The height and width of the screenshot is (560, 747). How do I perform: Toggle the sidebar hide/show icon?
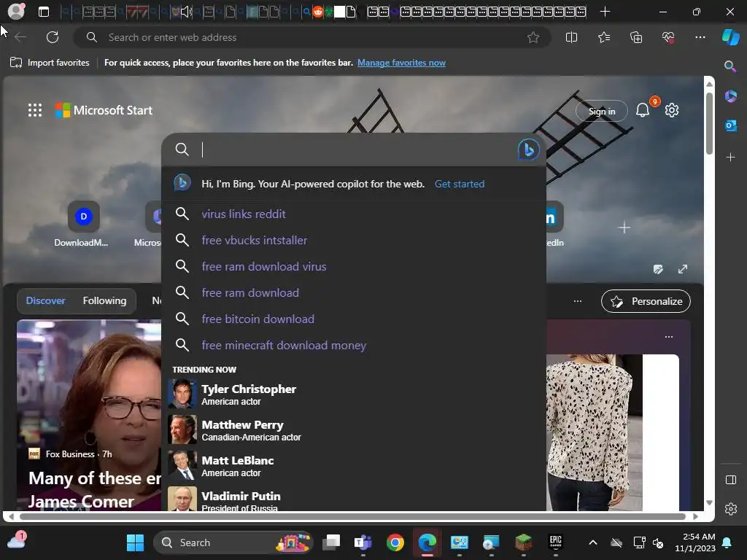(x=730, y=480)
